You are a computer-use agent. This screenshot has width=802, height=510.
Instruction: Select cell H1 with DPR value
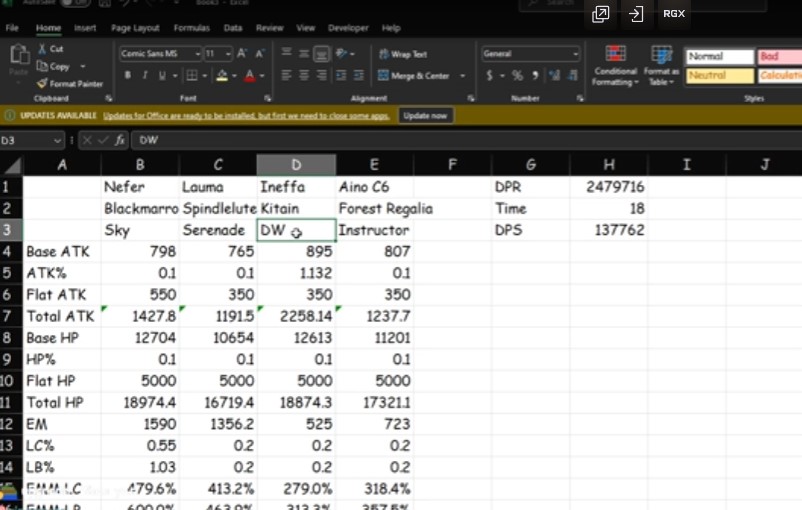(x=609, y=187)
